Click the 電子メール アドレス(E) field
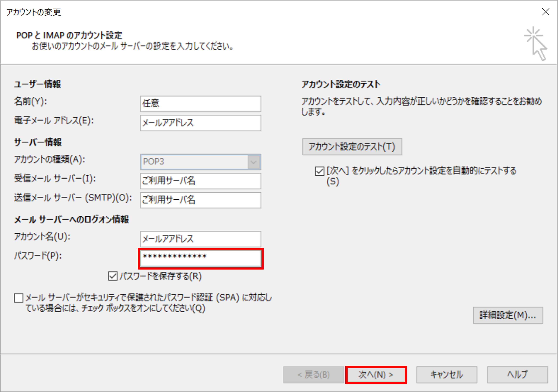558x392 pixels. (200, 123)
